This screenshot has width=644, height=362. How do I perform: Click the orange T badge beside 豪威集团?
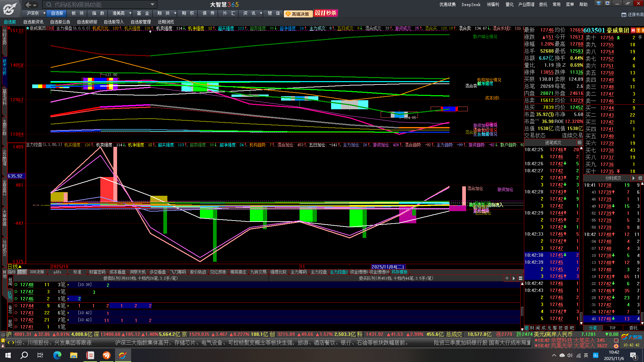638,31
